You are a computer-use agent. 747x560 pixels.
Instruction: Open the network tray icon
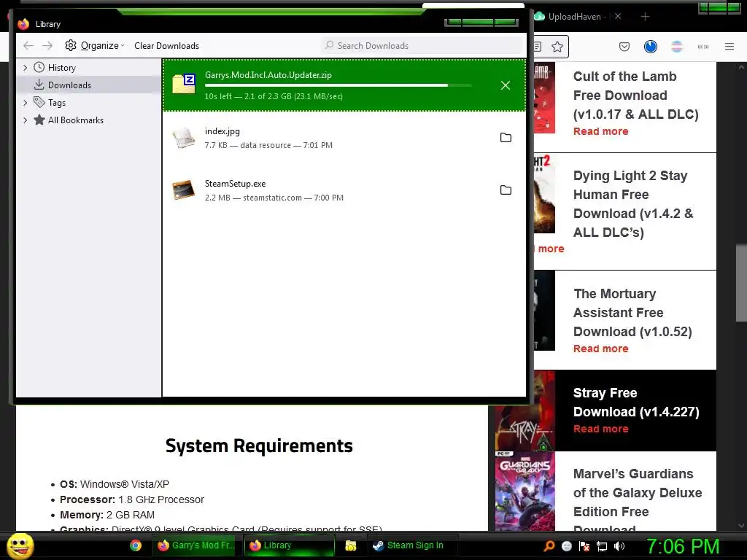[602, 546]
